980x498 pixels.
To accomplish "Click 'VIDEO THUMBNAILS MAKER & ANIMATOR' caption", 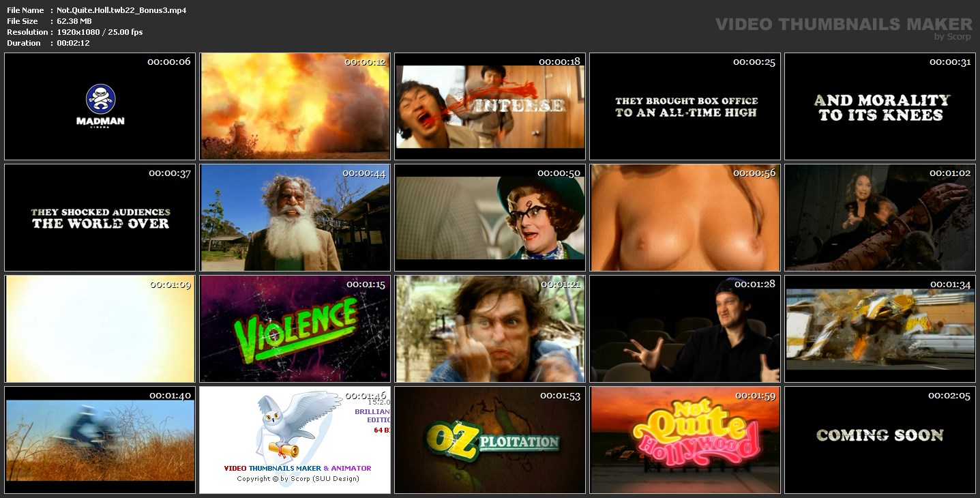I will tap(298, 468).
